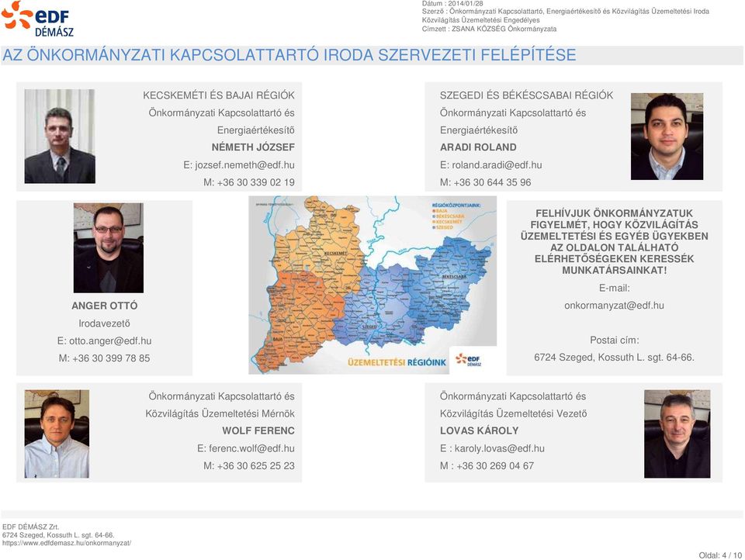This screenshot has width=745, height=560.
Task: Click the FELHÍVJUK ÖNKORMÁNYZATUK notice text
Action: [x=614, y=242]
